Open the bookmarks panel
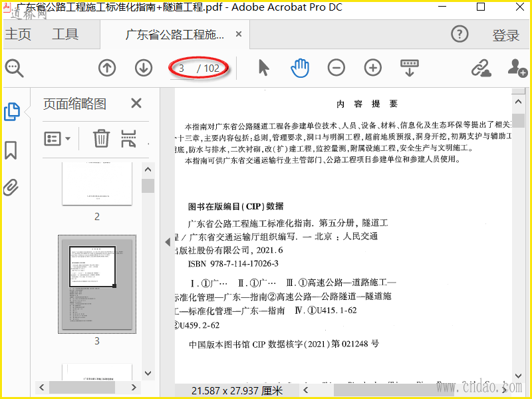 [11, 150]
